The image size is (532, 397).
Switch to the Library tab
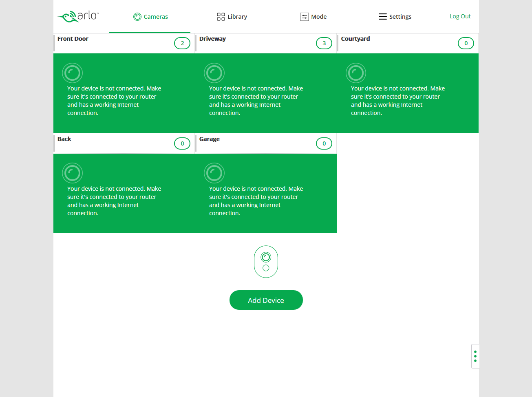232,17
